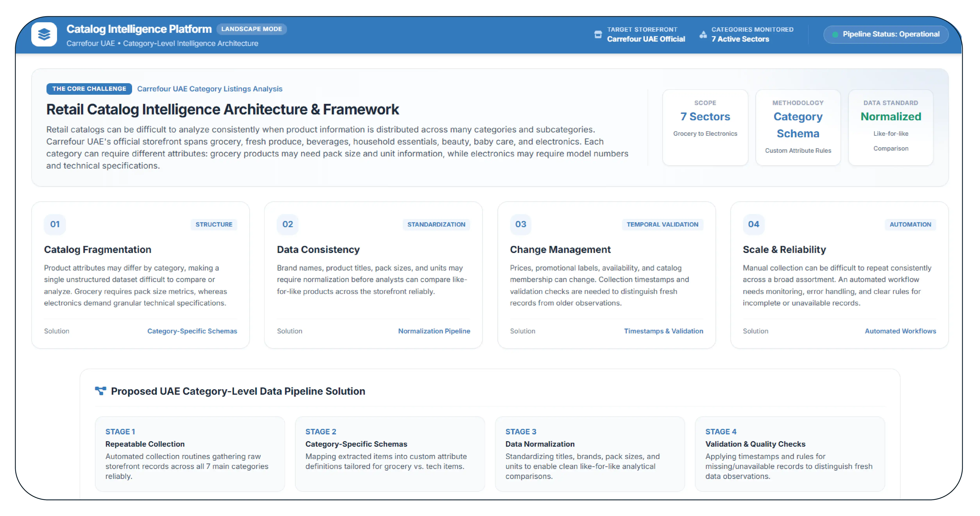This screenshot has width=980, height=516.
Task: Open the Automated Workflows solution link
Action: [x=900, y=331]
